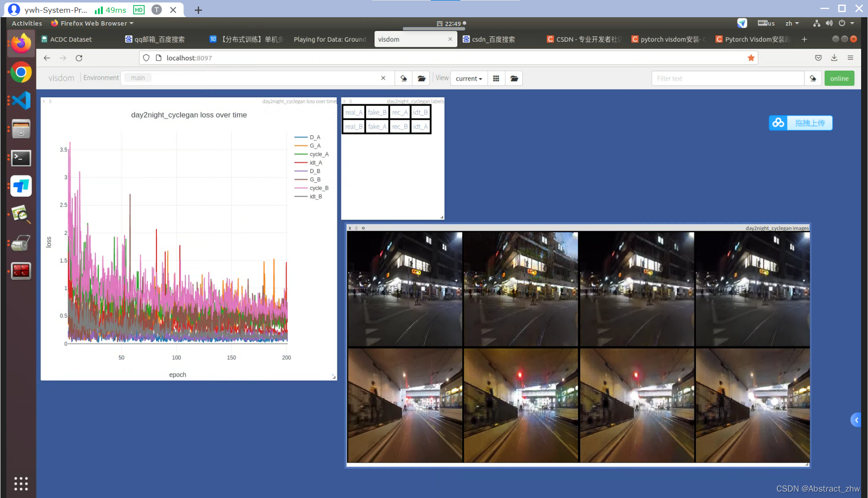The width and height of the screenshot is (868, 498).
Task: Clear the current visdom environment
Action: point(403,78)
